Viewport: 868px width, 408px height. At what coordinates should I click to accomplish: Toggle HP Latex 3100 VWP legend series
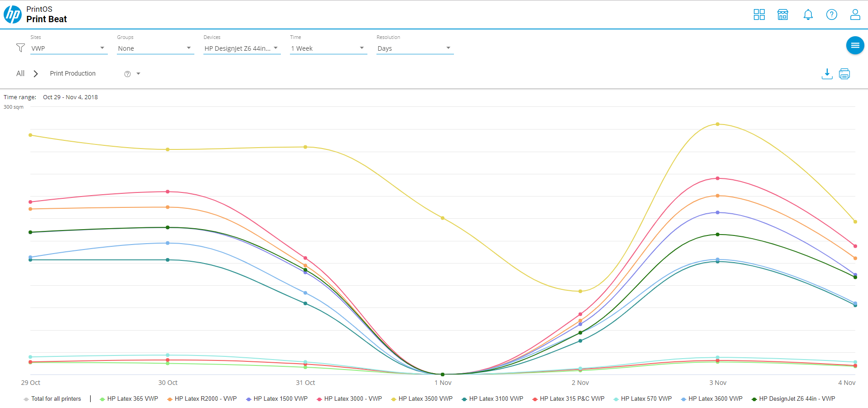click(492, 399)
